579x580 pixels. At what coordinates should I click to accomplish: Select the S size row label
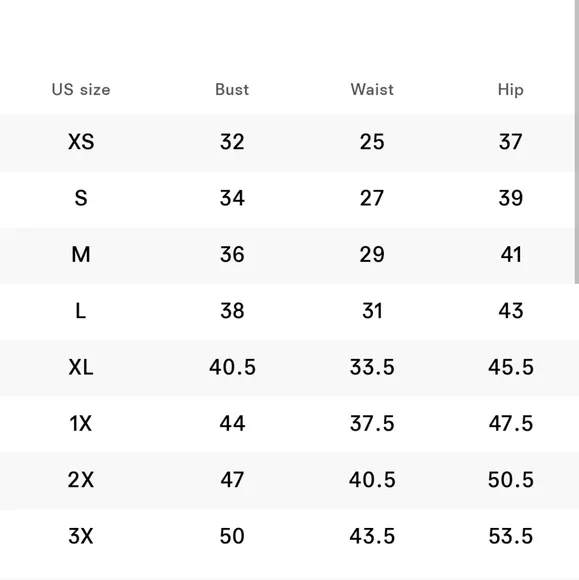pos(81,198)
